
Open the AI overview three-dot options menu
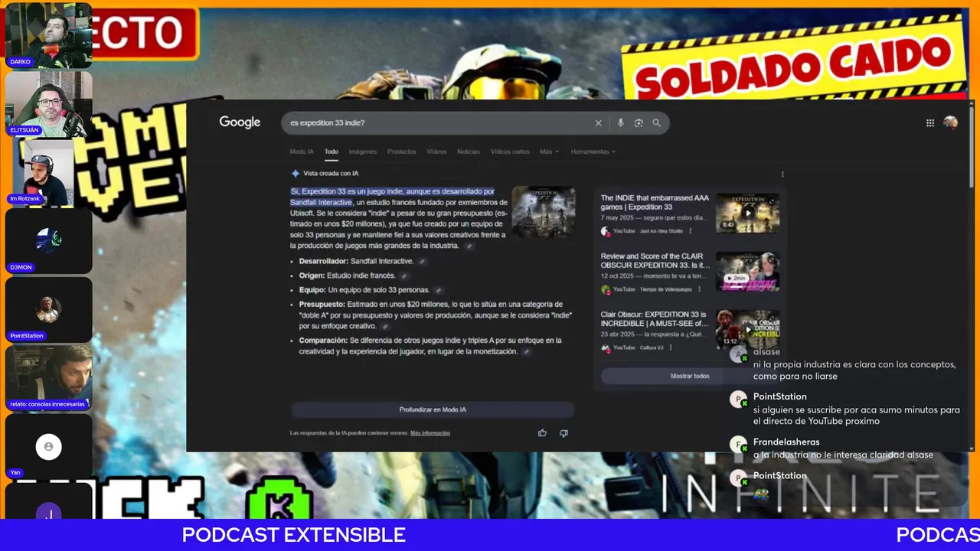tap(782, 174)
